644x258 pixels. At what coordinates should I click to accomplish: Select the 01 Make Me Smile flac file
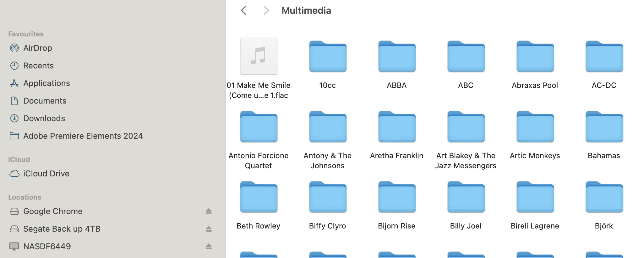(259, 56)
